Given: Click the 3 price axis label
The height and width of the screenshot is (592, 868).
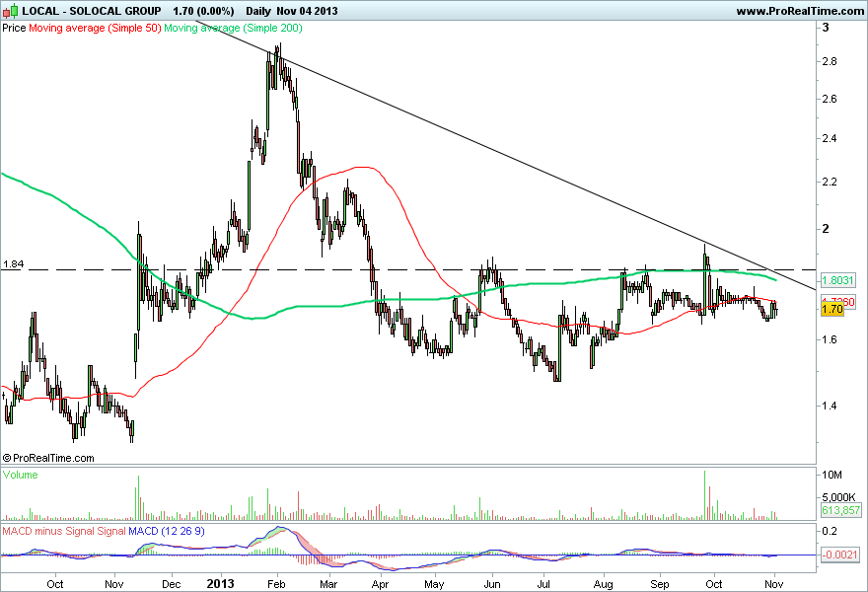Looking at the screenshot, I should (x=826, y=28).
